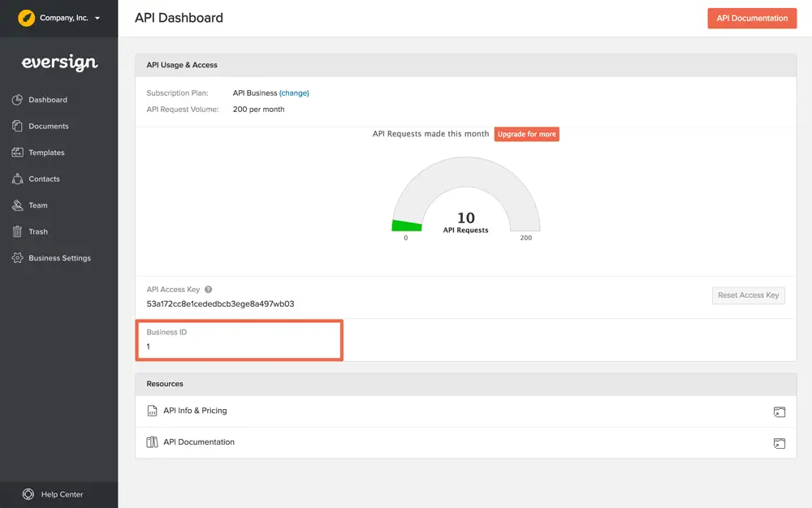
Task: Click the API Dashboard page title
Action: pos(179,18)
